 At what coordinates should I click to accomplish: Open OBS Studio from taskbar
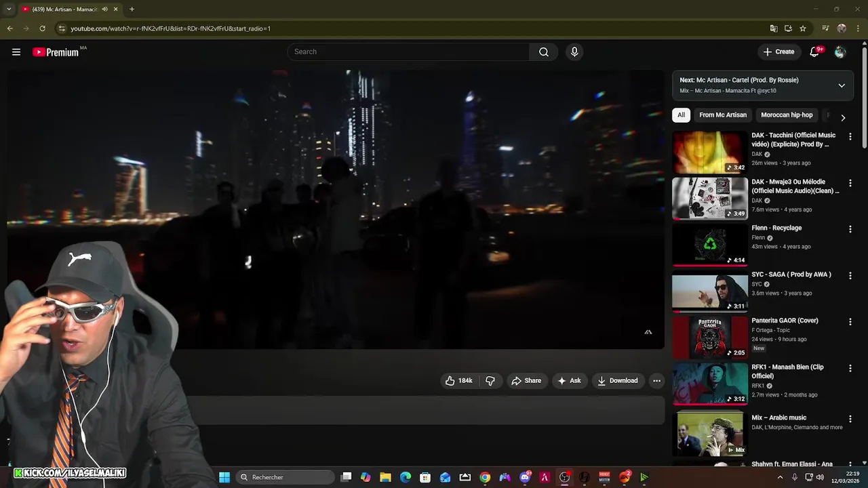[564, 477]
